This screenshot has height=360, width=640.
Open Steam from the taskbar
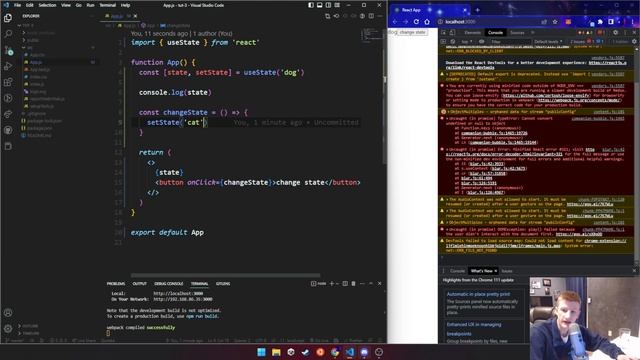click(x=305, y=352)
